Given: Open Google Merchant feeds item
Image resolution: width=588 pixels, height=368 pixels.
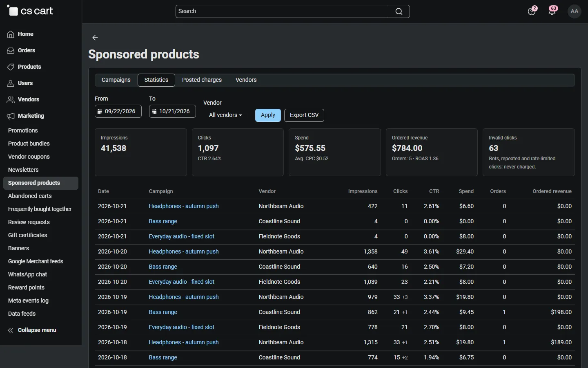Looking at the screenshot, I should (36, 261).
